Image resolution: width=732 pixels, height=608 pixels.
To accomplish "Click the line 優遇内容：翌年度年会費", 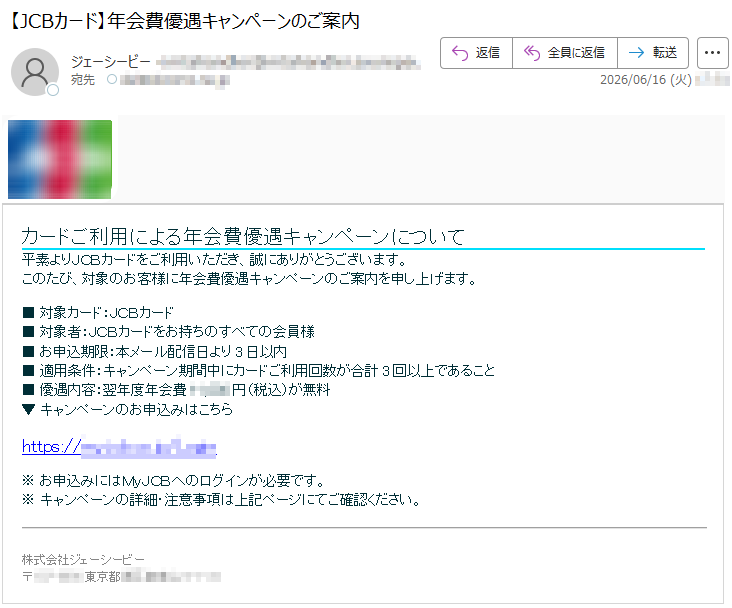I will [176, 390].
